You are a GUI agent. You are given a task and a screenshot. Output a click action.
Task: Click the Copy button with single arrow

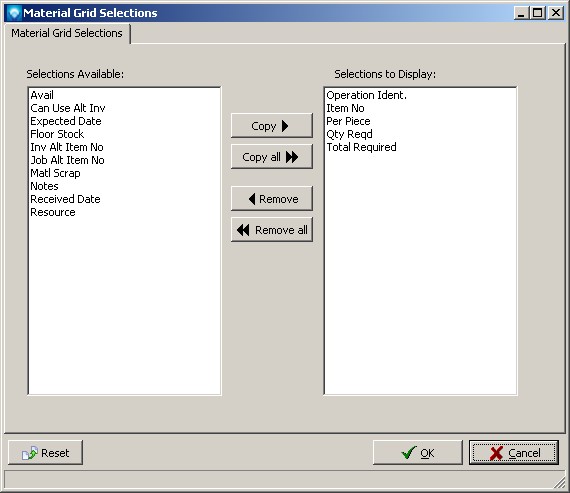272,126
